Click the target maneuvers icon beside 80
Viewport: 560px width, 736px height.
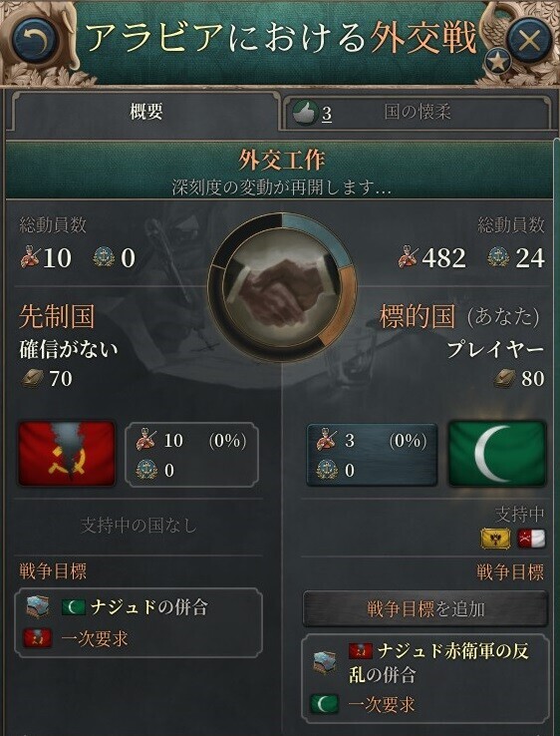pyautogui.click(x=505, y=378)
